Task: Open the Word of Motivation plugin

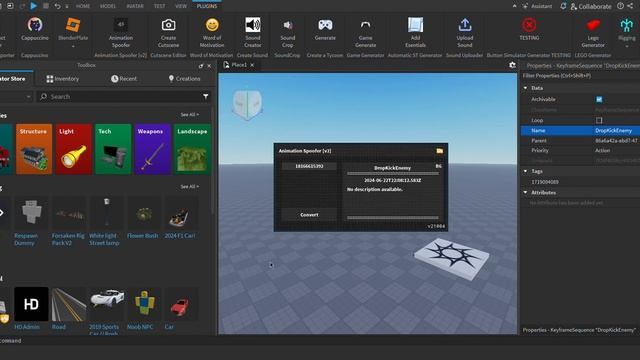Action: pos(212,32)
